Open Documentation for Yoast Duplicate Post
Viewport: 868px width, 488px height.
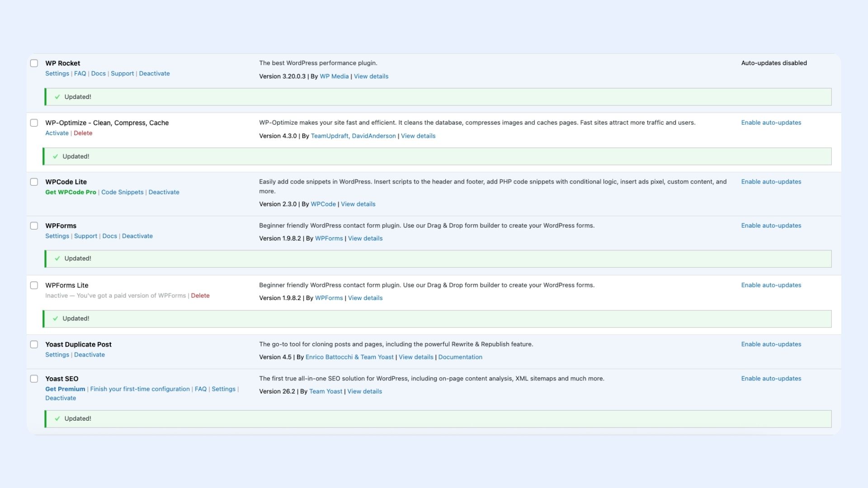coord(460,357)
